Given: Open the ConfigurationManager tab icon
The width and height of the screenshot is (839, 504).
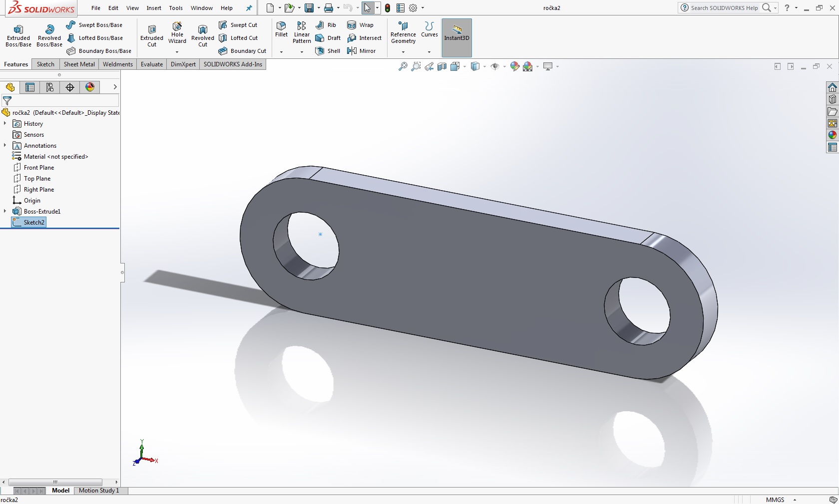Looking at the screenshot, I should [50, 87].
